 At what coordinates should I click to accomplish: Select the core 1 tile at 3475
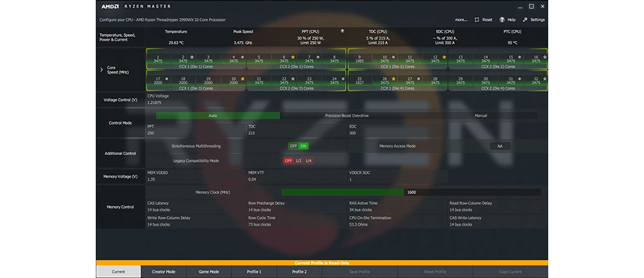(158, 59)
